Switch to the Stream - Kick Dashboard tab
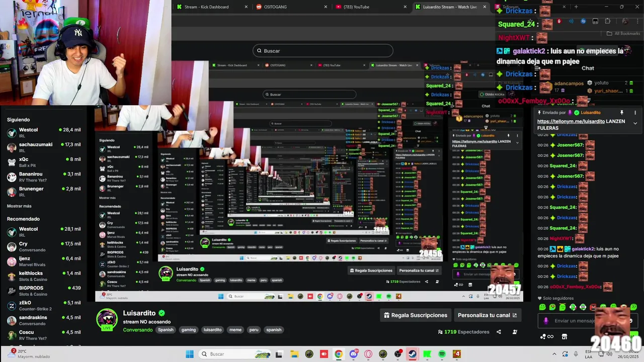This screenshot has height=362, width=644. (x=212, y=7)
